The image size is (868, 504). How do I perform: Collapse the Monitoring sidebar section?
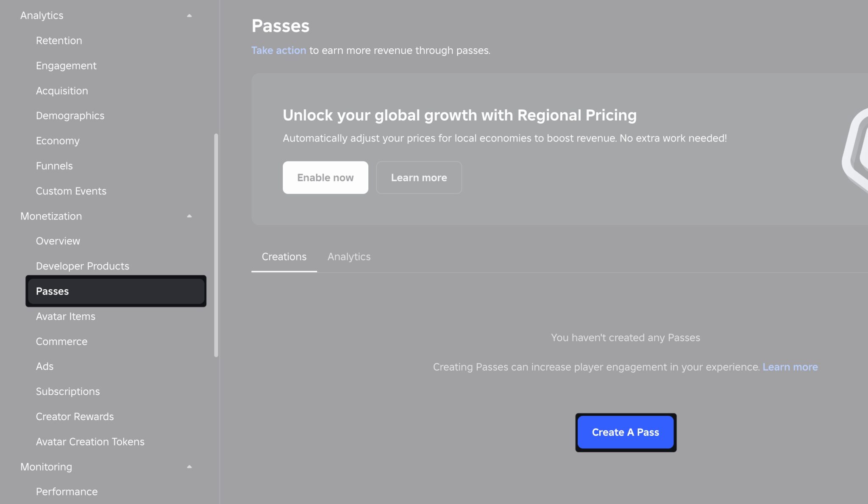[x=189, y=466]
